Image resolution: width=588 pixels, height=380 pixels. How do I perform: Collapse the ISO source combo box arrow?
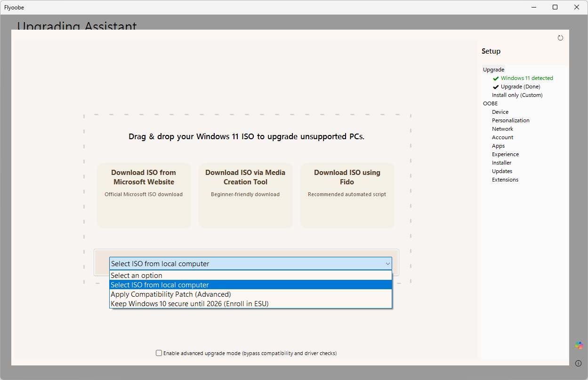point(387,264)
